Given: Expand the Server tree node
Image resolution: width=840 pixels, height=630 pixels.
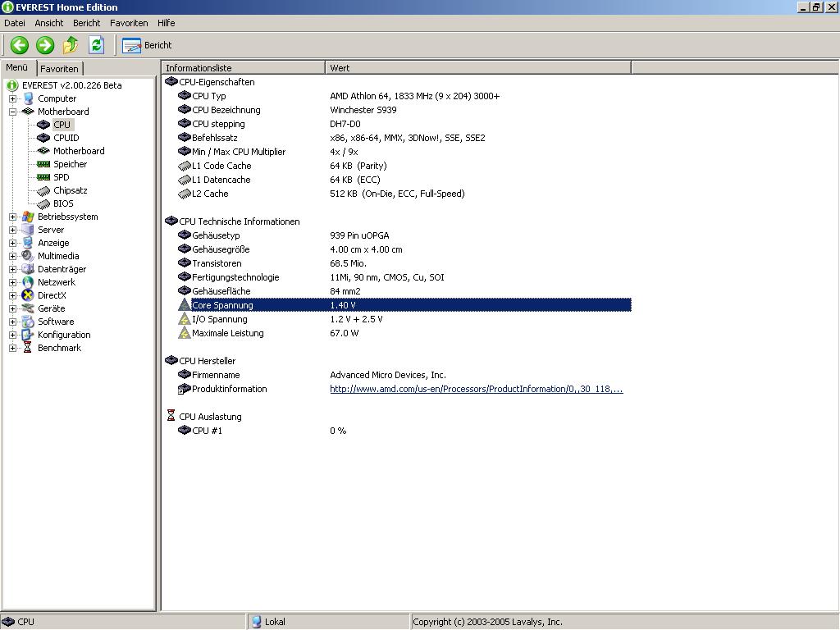Looking at the screenshot, I should (x=13, y=230).
